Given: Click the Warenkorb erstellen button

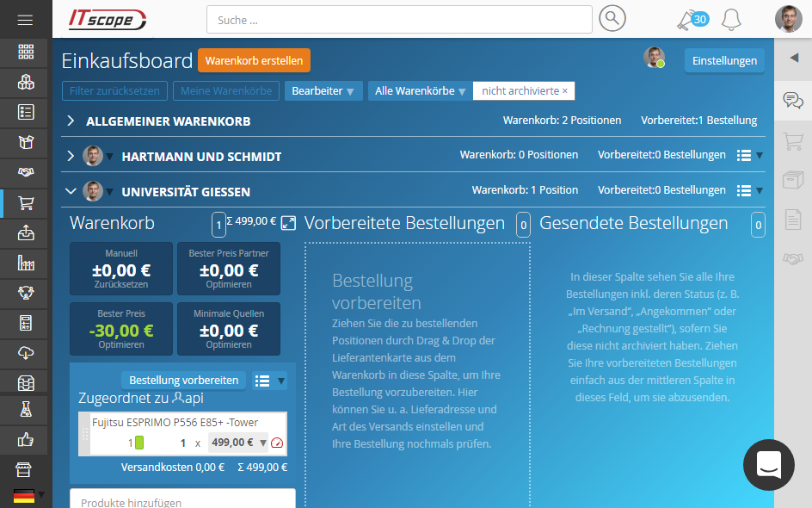Looking at the screenshot, I should click(x=254, y=60).
